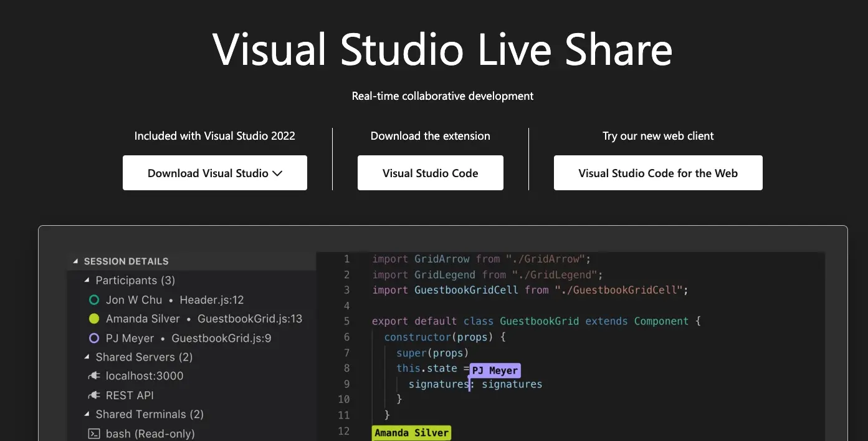Screen dimensions: 868x441
Task: Collapse the Participants (3) tree node
Action: [87, 281]
